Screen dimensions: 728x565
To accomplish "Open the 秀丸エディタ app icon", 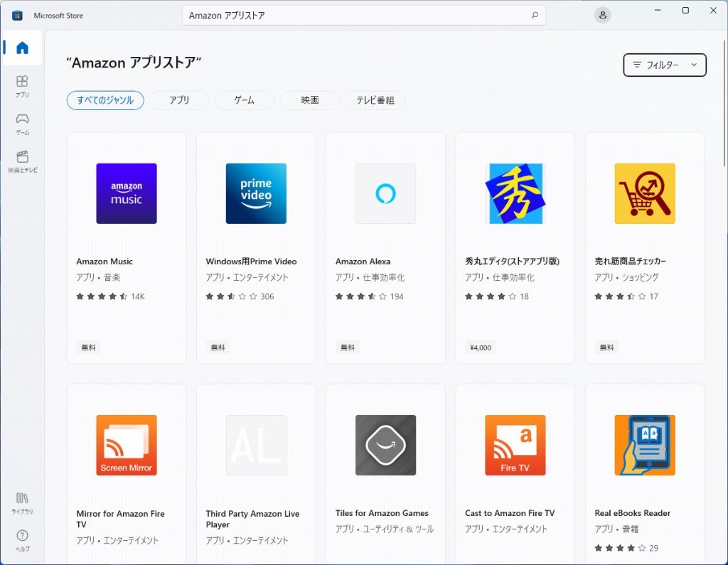I will (x=515, y=193).
